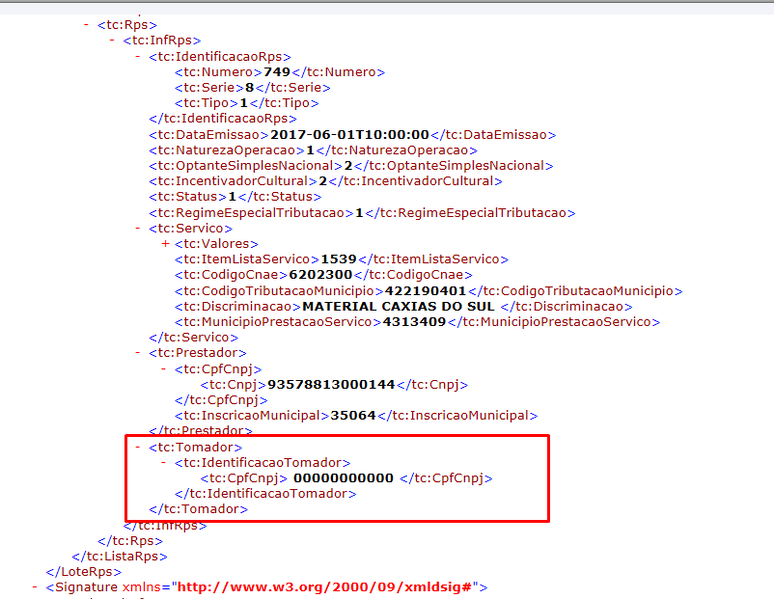774x599 pixels.
Task: Select CodigoCnae value 6202300
Action: 320,275
